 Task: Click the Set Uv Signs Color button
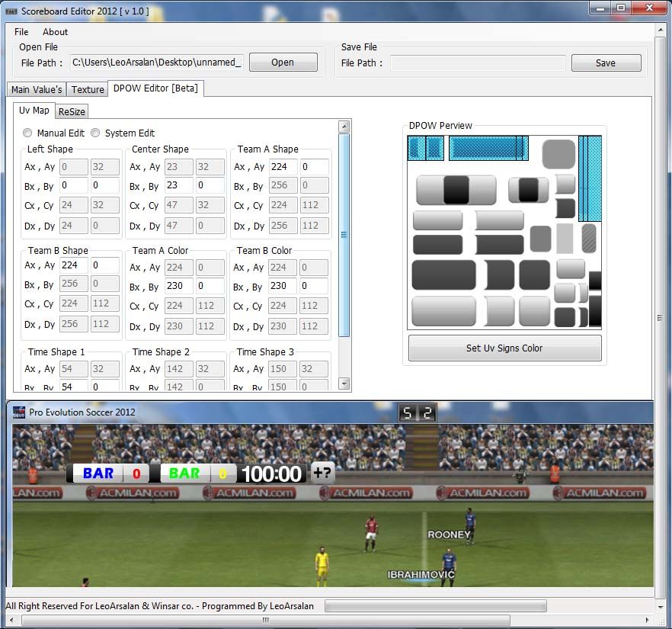point(504,348)
